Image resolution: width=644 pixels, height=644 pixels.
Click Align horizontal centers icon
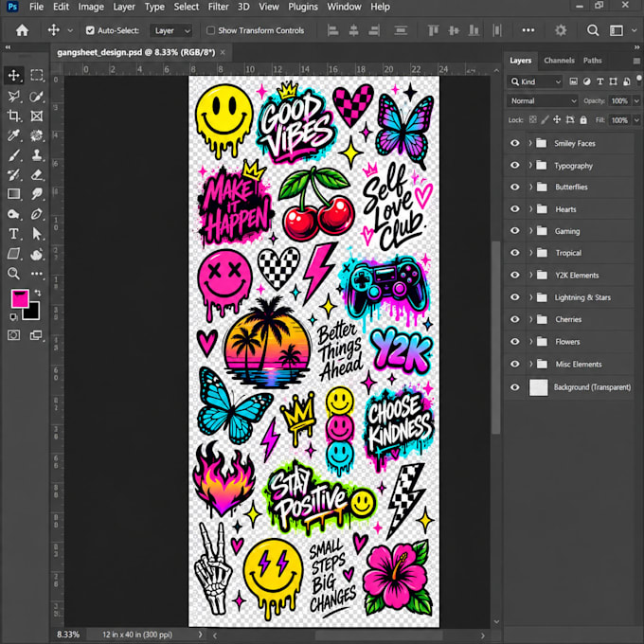(x=353, y=30)
